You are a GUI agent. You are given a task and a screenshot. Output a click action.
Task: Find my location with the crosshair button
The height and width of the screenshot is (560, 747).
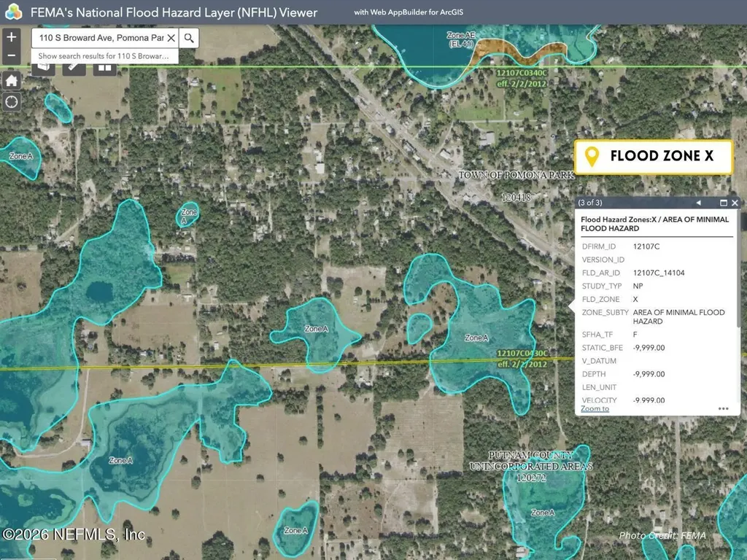click(12, 101)
